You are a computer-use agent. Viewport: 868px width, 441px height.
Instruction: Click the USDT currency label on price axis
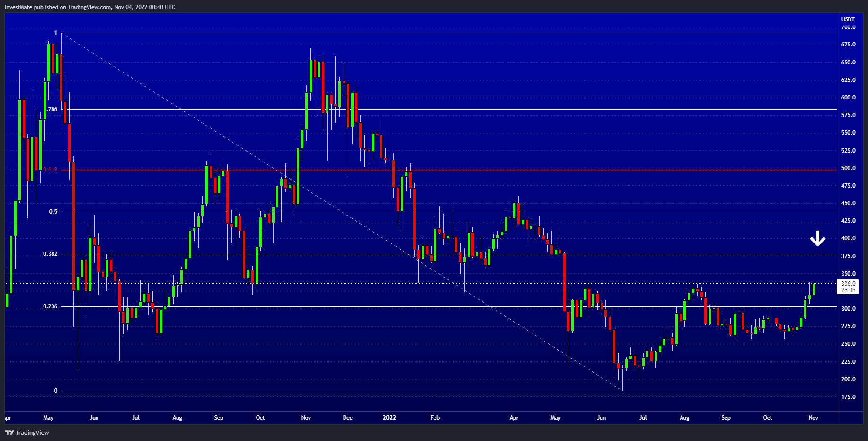tap(848, 19)
